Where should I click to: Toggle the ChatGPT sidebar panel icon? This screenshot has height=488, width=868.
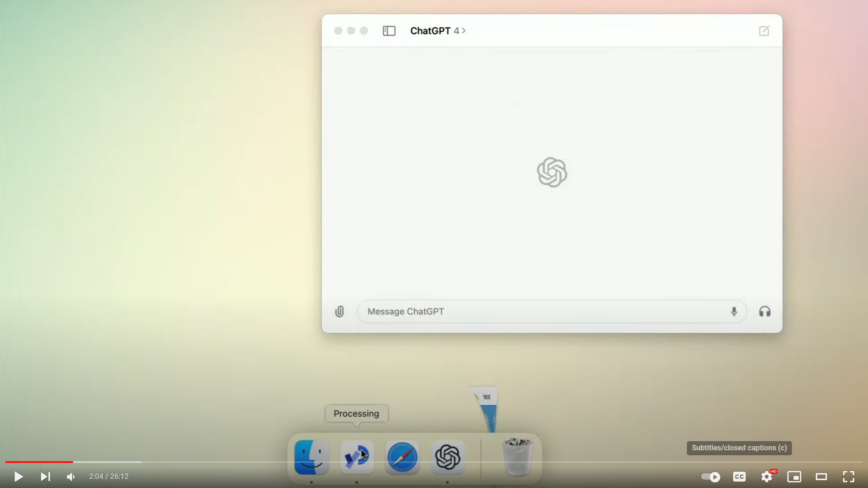pos(389,31)
